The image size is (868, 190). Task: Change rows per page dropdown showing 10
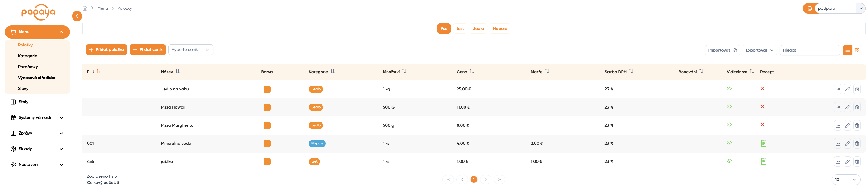point(846,179)
